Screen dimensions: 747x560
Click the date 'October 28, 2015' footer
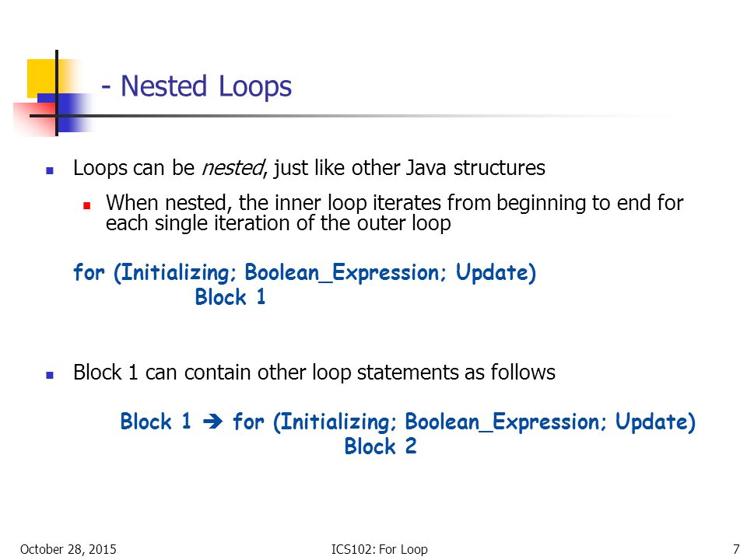(x=68, y=549)
